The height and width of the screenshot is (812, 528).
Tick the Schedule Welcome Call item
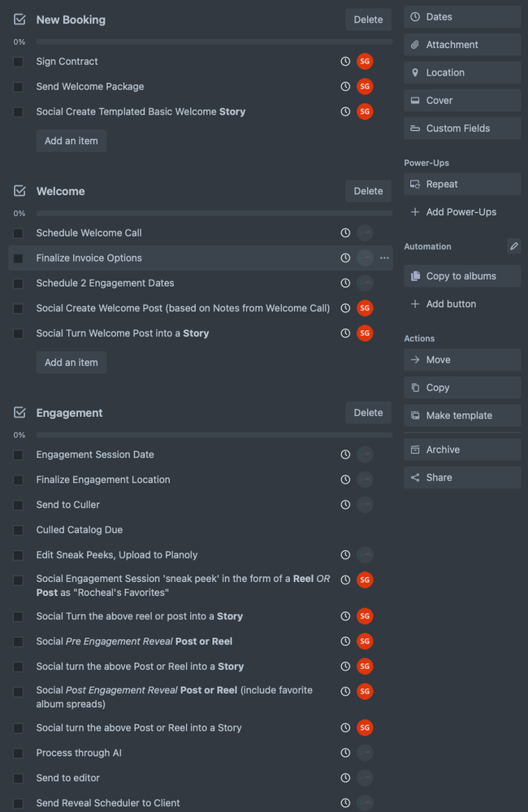(x=18, y=233)
